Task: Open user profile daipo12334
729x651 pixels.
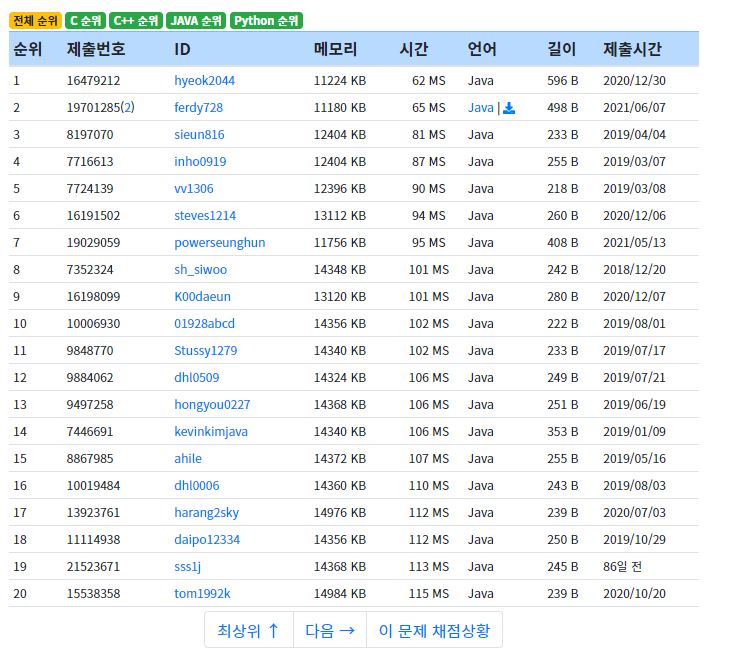Action: (207, 539)
